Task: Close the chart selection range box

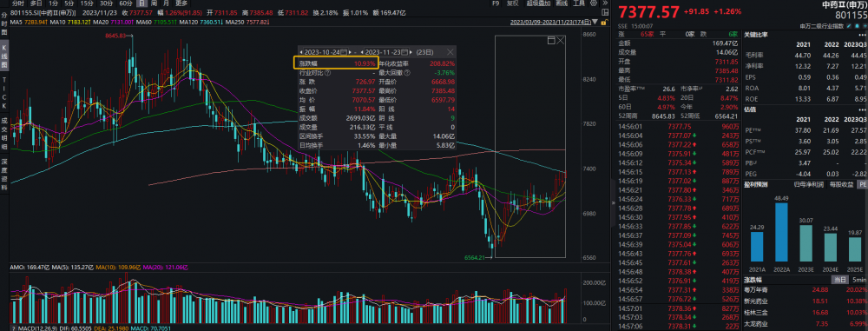Action: 560,41
